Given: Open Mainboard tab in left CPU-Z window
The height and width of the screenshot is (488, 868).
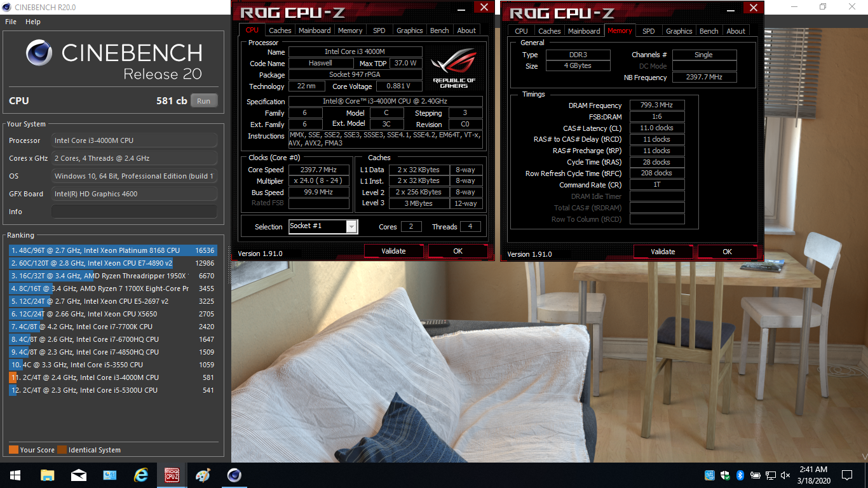Looking at the screenshot, I should click(315, 30).
